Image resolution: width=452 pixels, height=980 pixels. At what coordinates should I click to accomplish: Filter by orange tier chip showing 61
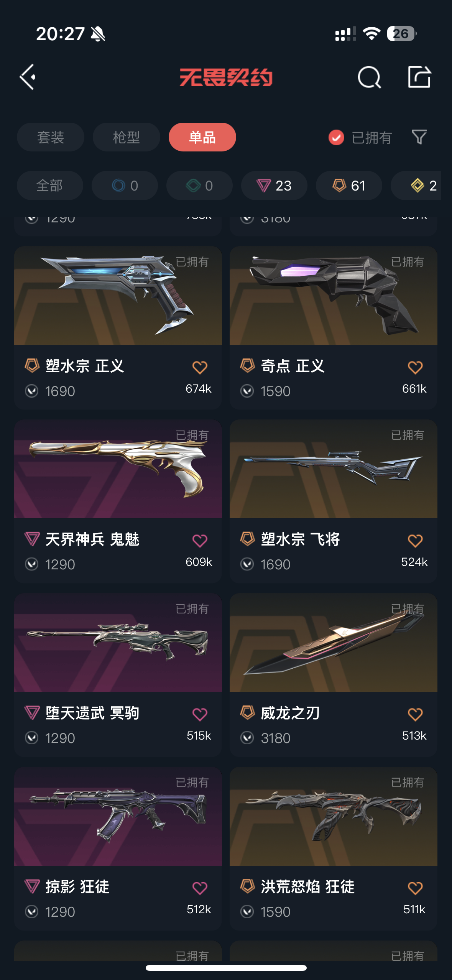[349, 186]
